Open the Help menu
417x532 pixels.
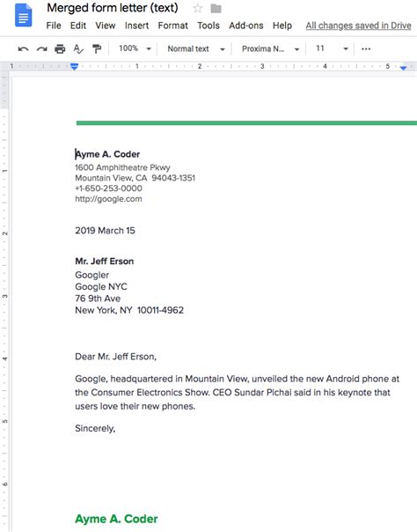(x=282, y=26)
